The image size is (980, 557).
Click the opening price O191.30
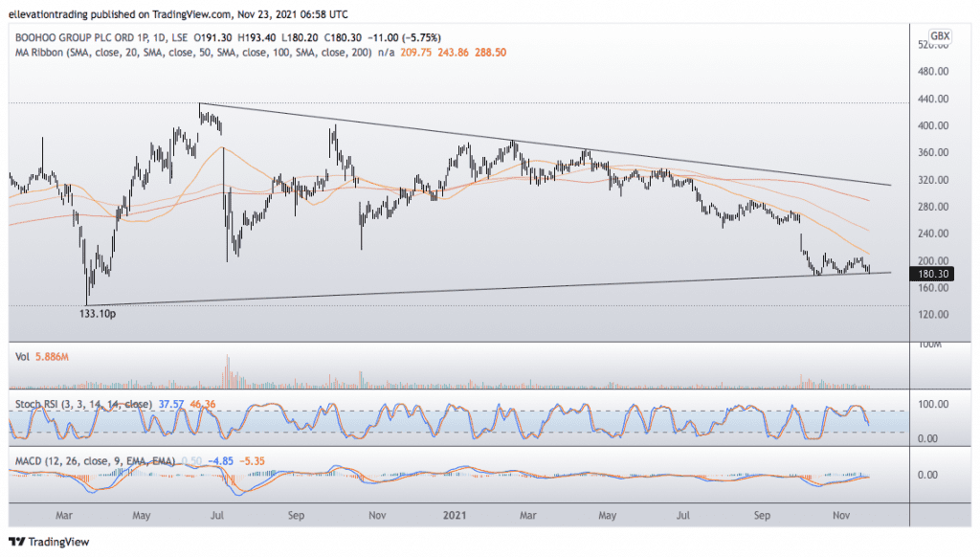(x=213, y=37)
